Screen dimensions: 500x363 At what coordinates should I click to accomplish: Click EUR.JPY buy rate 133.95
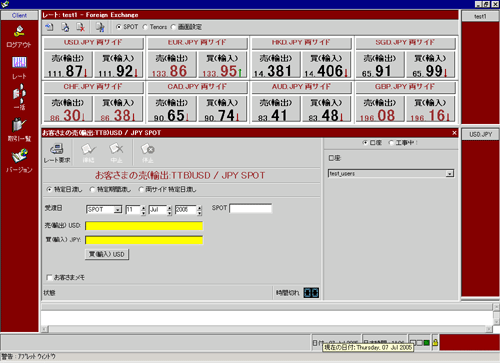222,65
